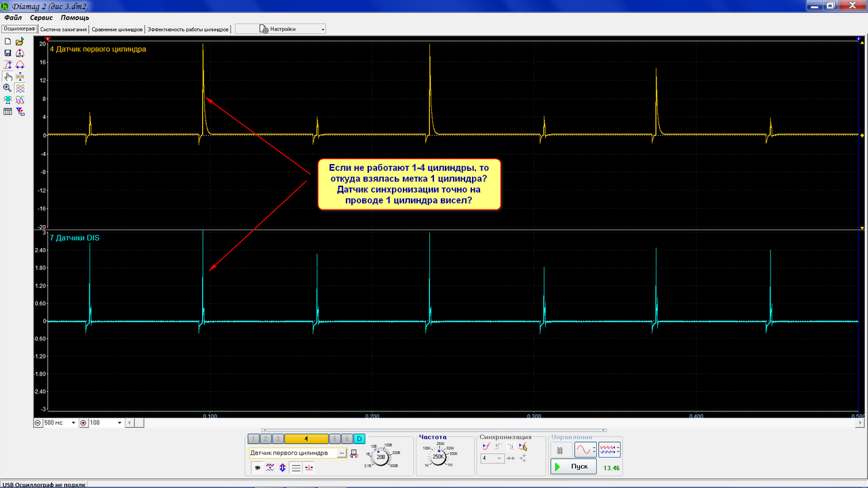Image resolution: width=868 pixels, height=488 pixels.
Task: Create a new file with the blank page icon
Action: [x=7, y=41]
